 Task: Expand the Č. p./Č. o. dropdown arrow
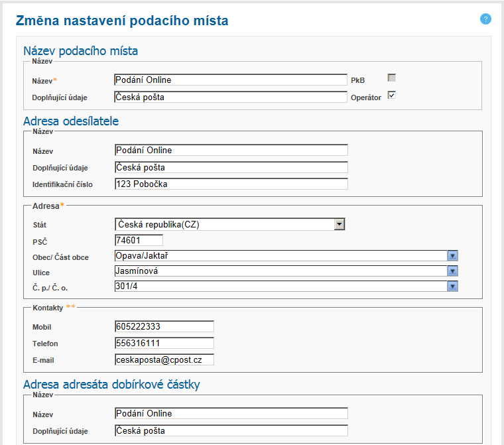point(453,286)
